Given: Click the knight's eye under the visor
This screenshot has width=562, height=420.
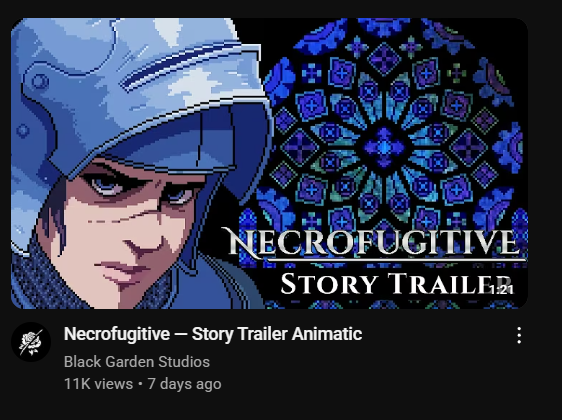Looking at the screenshot, I should [108, 185].
